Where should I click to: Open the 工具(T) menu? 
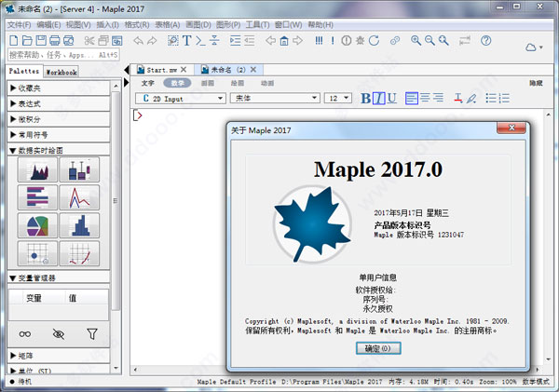[257, 25]
